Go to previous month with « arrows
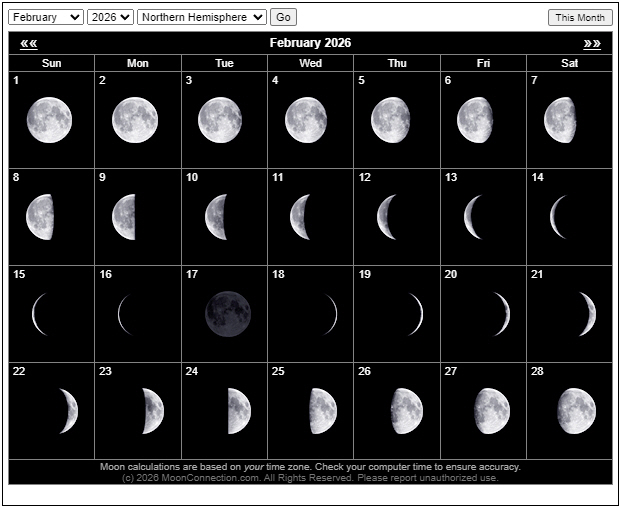621x507 pixels. pos(29,43)
